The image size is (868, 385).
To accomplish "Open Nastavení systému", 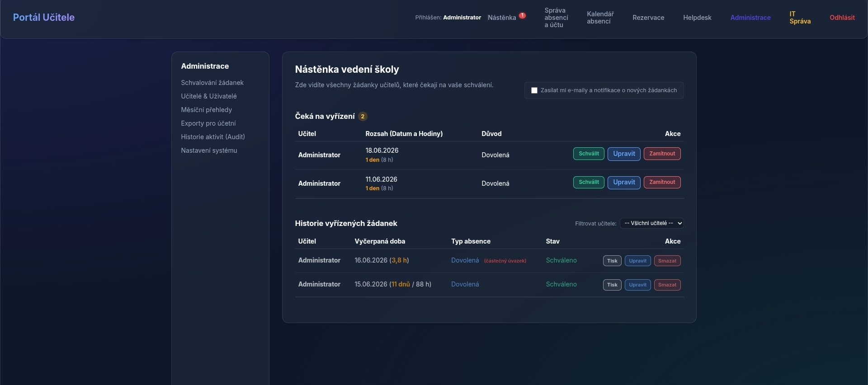I will point(209,150).
